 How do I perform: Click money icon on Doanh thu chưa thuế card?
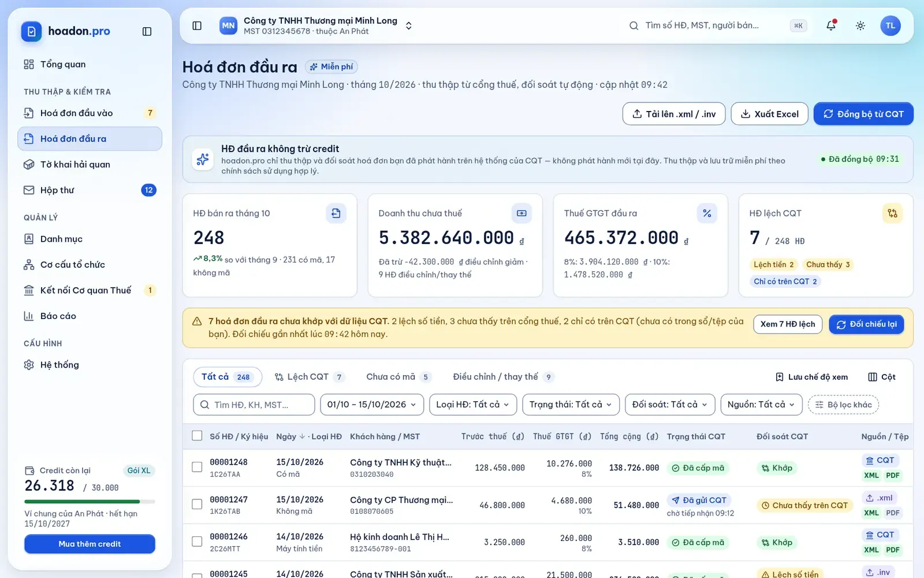tap(521, 213)
